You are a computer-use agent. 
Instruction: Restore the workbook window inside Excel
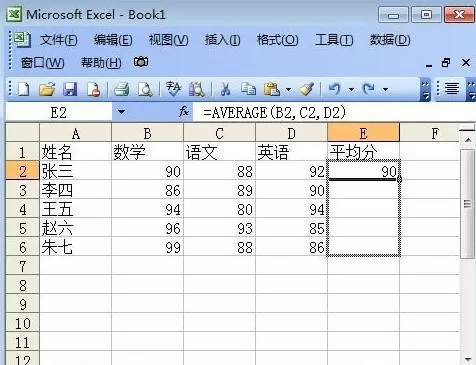(x=446, y=62)
